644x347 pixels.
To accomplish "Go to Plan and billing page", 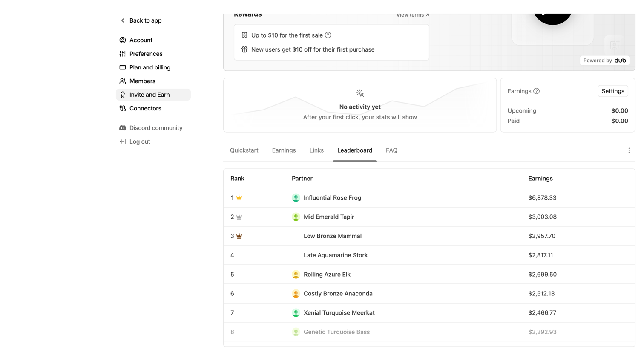I will coord(153,67).
